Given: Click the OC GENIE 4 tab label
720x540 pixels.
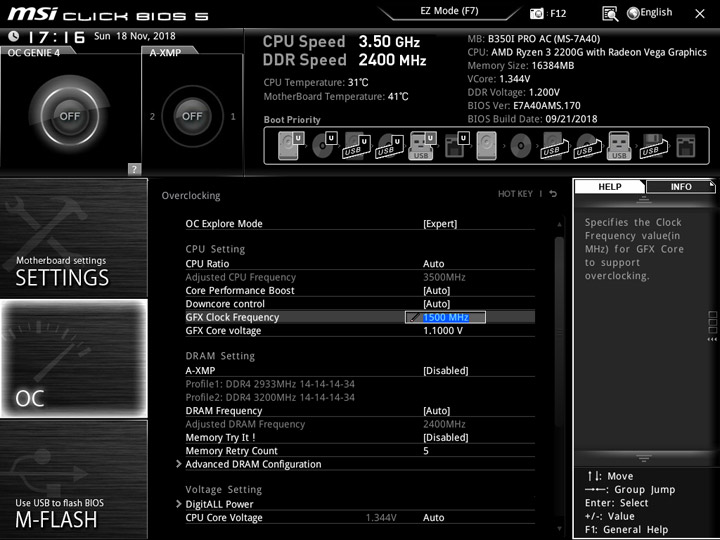Looking at the screenshot, I should [34, 53].
